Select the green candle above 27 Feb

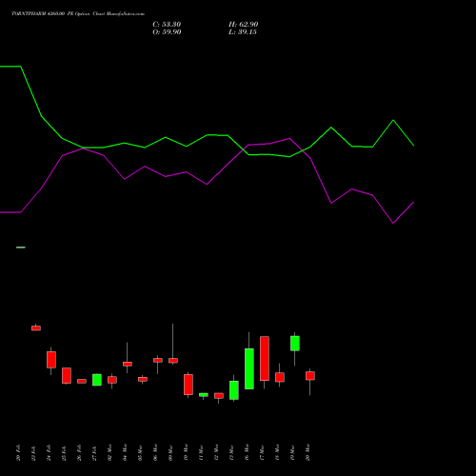click(97, 380)
